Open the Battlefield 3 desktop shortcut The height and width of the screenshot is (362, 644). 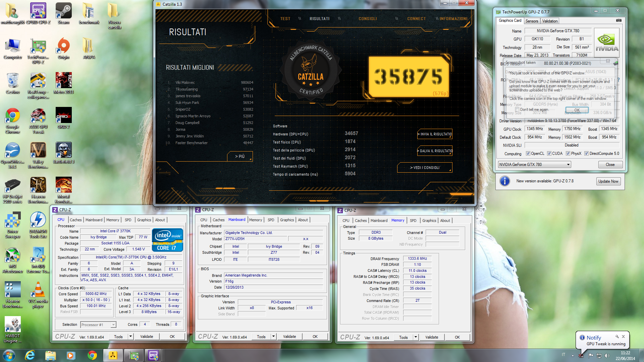pyautogui.click(x=63, y=153)
